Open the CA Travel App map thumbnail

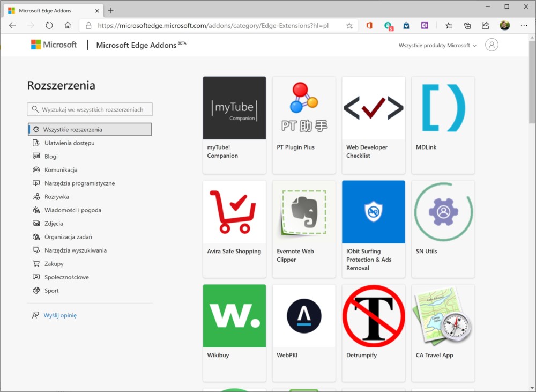(x=443, y=316)
